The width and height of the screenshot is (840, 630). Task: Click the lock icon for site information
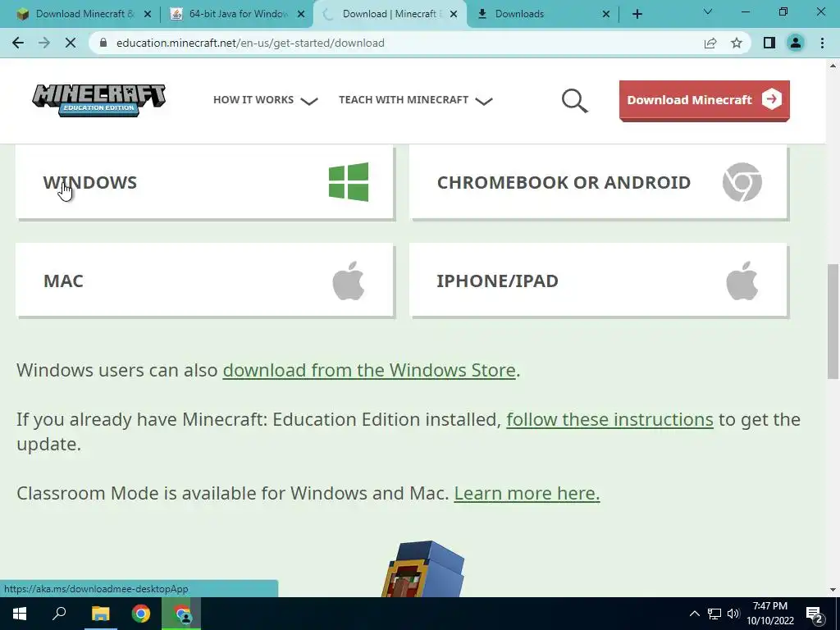tap(104, 43)
